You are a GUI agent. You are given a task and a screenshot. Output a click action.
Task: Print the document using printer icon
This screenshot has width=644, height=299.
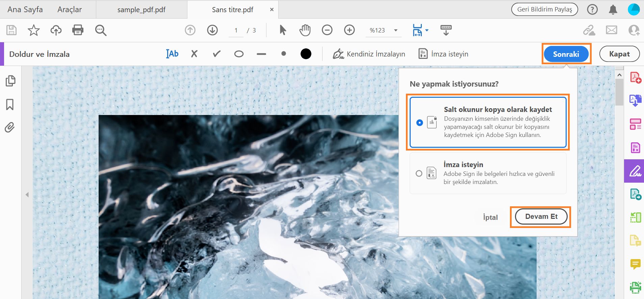pos(78,30)
